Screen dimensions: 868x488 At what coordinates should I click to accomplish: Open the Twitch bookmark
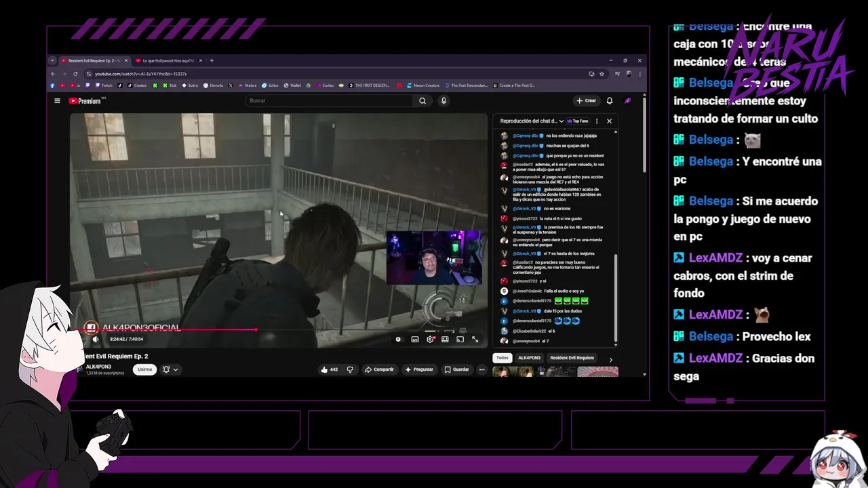point(103,85)
